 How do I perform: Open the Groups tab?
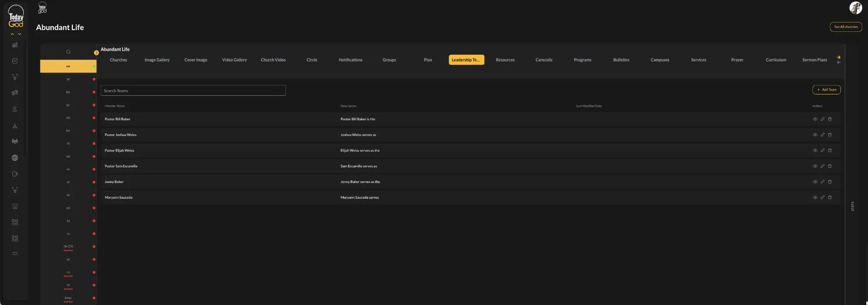pos(389,60)
